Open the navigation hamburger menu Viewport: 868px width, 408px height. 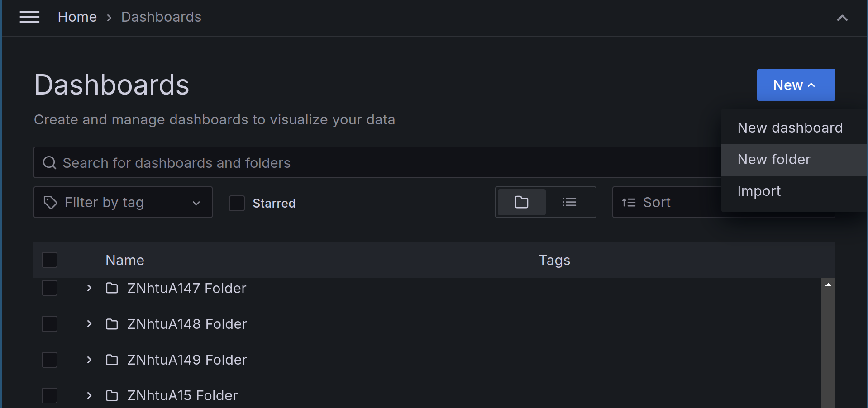click(29, 17)
